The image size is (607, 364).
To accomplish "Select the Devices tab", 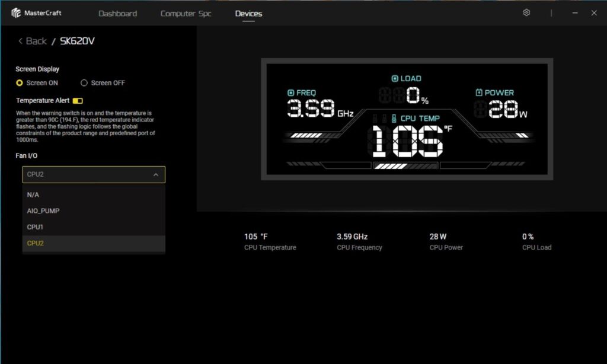I will coord(248,14).
